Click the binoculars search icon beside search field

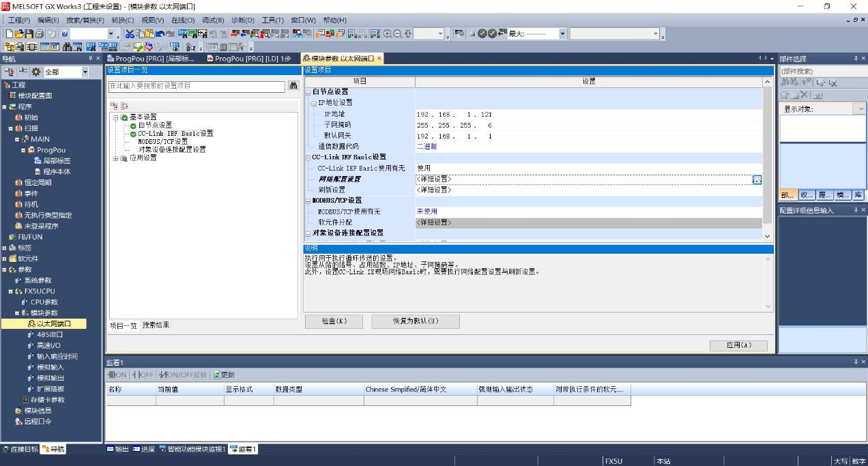293,86
